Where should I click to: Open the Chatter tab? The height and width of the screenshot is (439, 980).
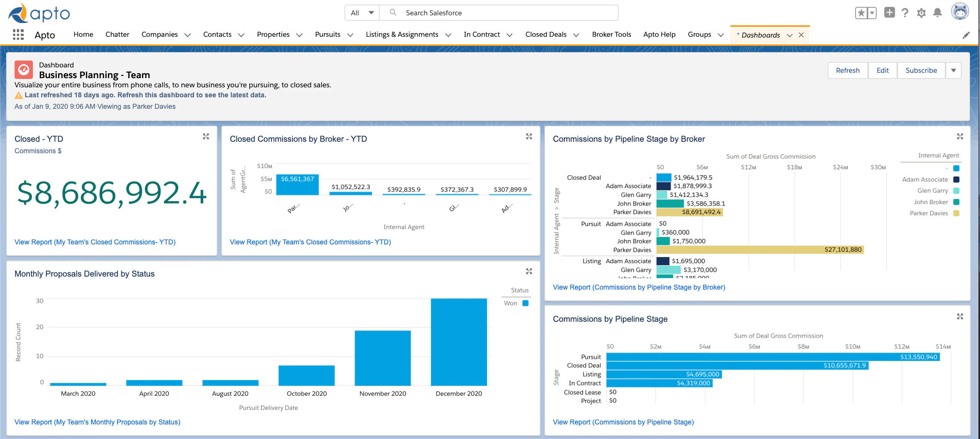(x=117, y=34)
